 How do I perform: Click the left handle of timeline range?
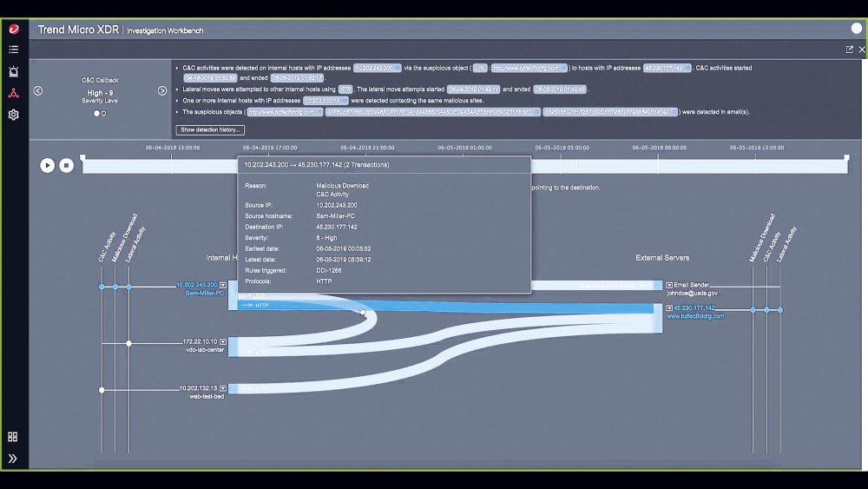click(x=83, y=158)
